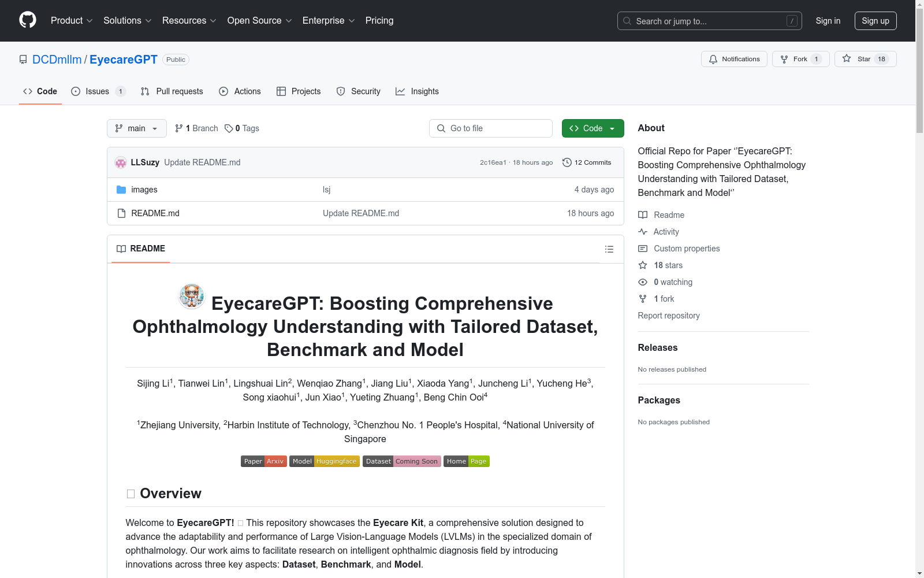The height and width of the screenshot is (578, 924).
Task: Open the Model Huggingface badge
Action: pos(325,461)
